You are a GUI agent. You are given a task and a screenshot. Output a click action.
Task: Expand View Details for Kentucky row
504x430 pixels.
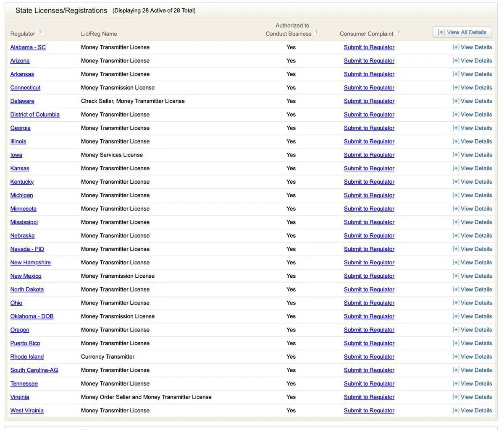coord(472,182)
